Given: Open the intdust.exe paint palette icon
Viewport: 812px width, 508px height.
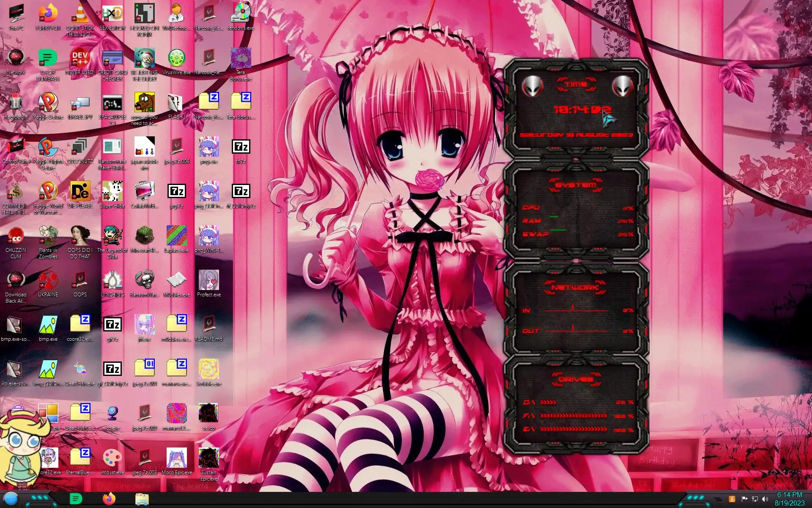Looking at the screenshot, I should [112, 458].
